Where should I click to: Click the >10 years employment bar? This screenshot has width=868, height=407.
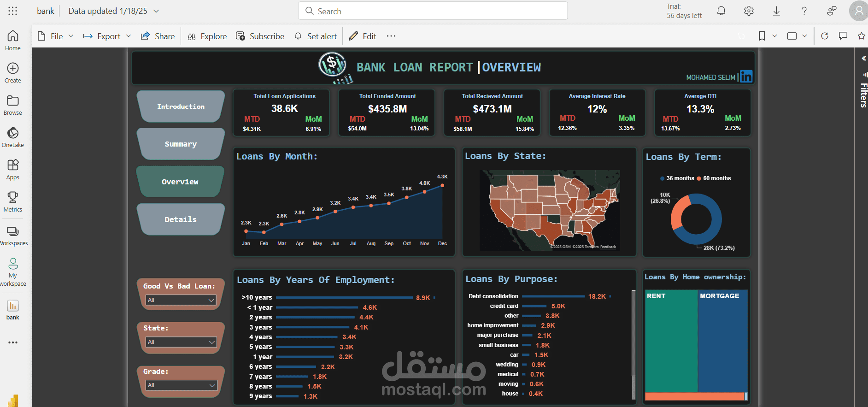pyautogui.click(x=344, y=298)
